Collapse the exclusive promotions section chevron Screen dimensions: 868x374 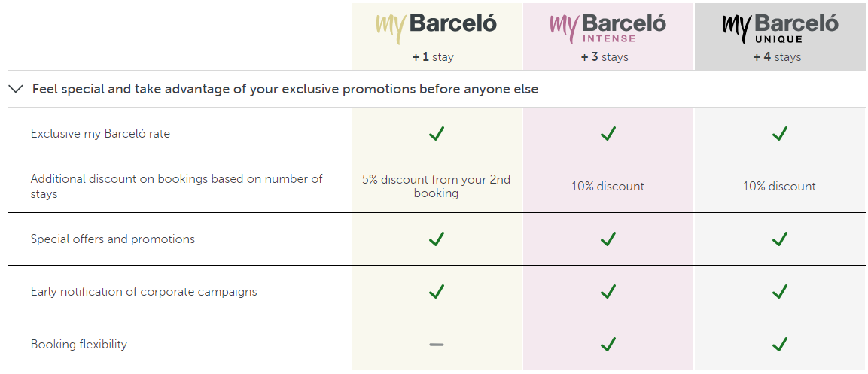[x=16, y=89]
